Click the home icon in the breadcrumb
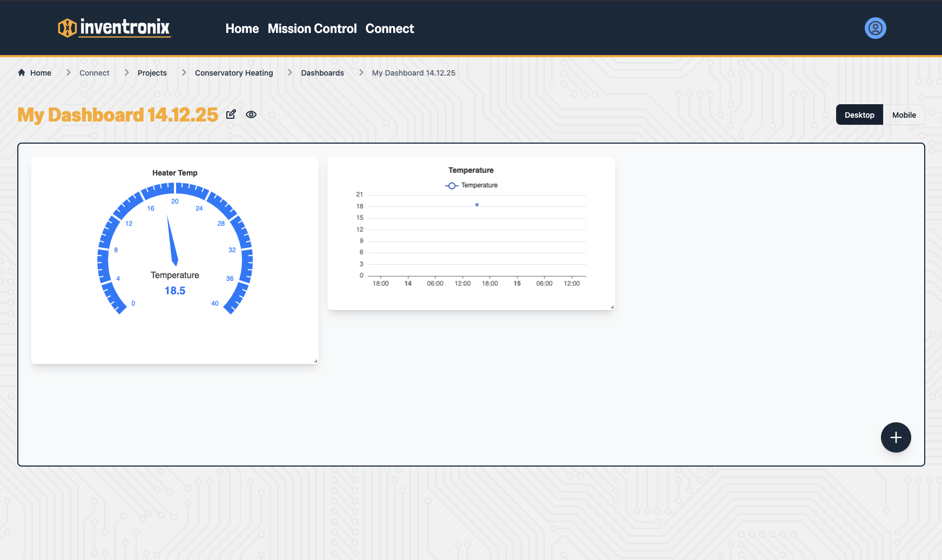This screenshot has width=942, height=560. 22,72
